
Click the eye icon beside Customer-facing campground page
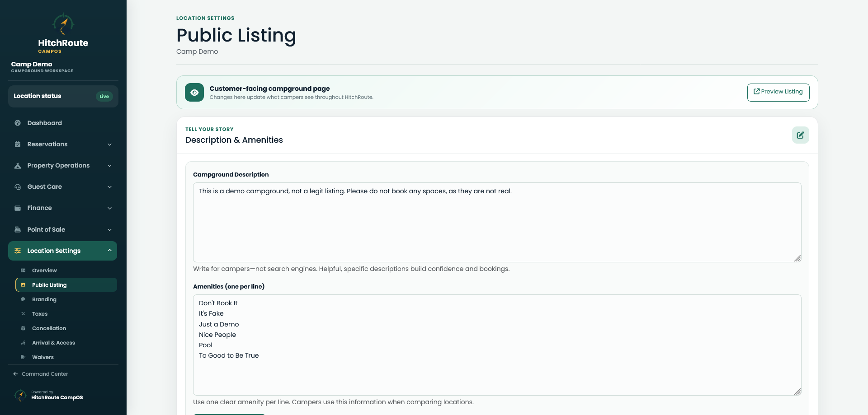click(194, 93)
